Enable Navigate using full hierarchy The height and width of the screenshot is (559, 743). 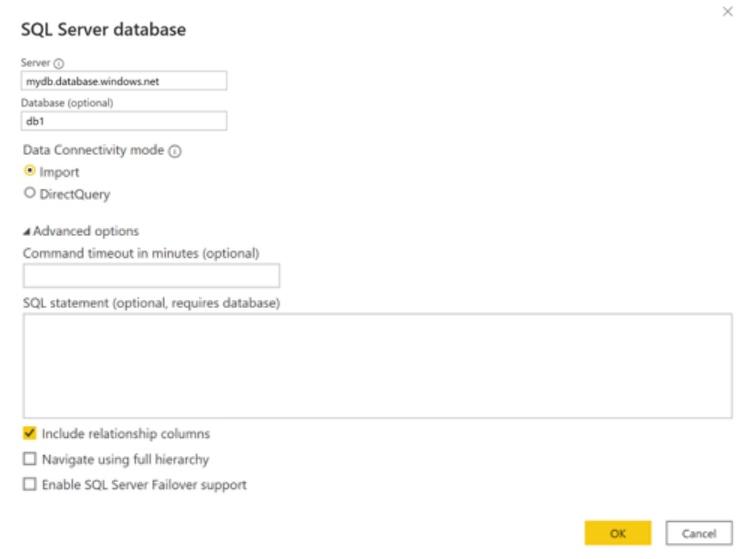point(29,460)
